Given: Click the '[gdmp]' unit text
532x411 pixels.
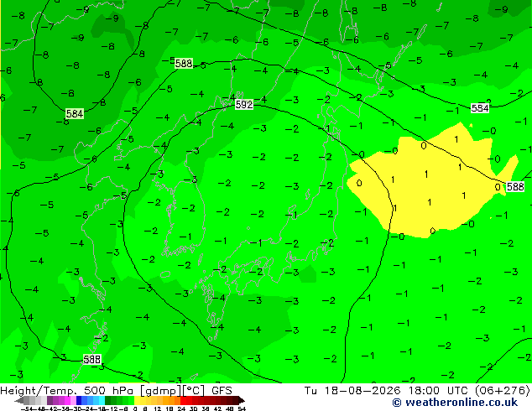Looking at the screenshot, I should [x=160, y=391].
